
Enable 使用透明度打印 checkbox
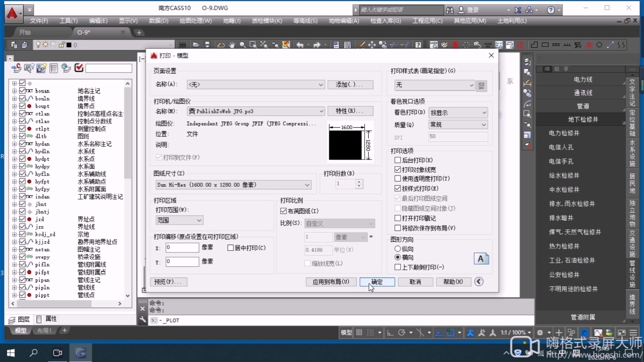pyautogui.click(x=398, y=179)
